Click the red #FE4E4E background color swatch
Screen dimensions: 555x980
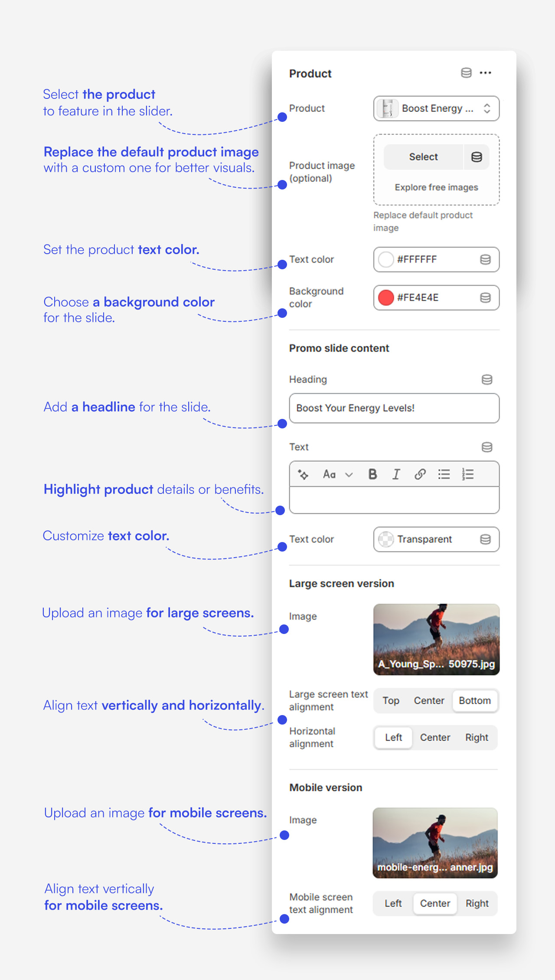[x=386, y=298]
